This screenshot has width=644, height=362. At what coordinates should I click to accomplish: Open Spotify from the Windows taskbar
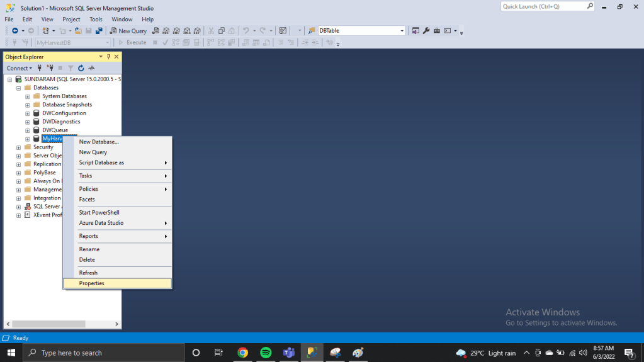pos(266,353)
